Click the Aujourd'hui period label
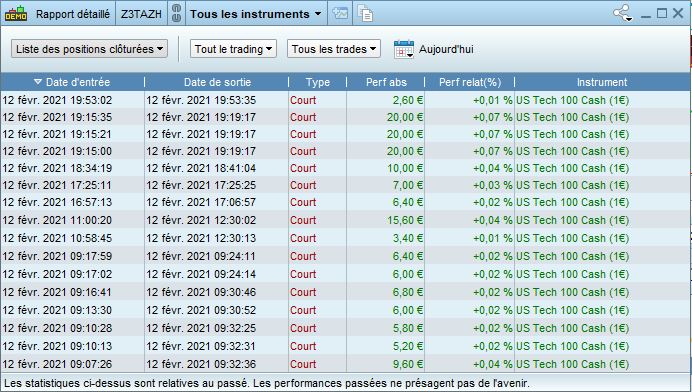This screenshot has height=392, width=692. click(x=446, y=49)
